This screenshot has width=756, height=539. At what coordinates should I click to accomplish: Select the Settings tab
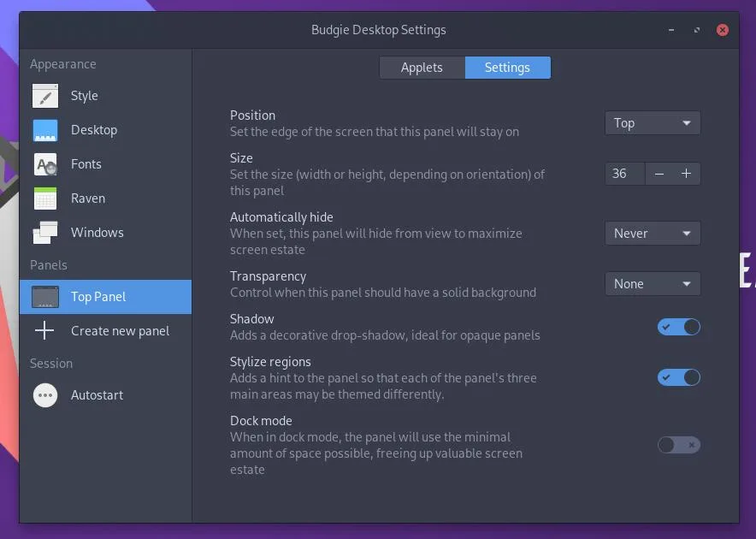point(507,67)
